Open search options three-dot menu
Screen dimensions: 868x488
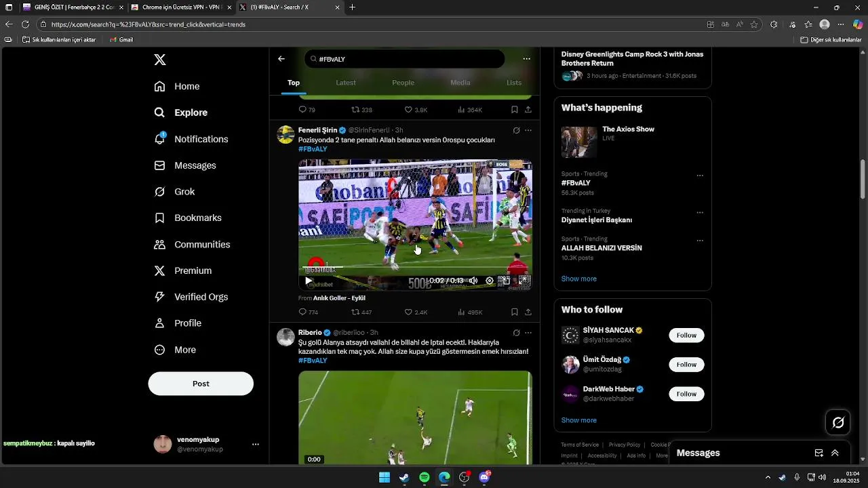[x=526, y=59]
